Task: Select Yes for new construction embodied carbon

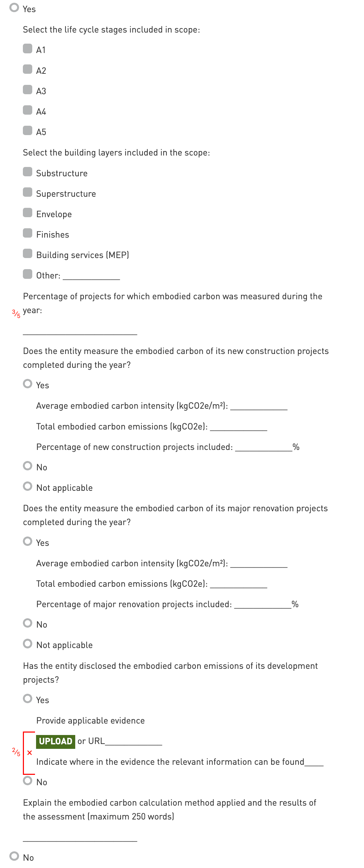Action: (28, 384)
